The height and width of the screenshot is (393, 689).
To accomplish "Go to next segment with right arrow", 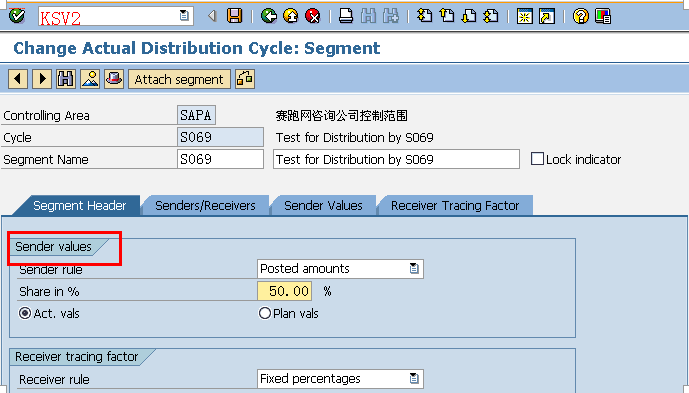I will [42, 79].
